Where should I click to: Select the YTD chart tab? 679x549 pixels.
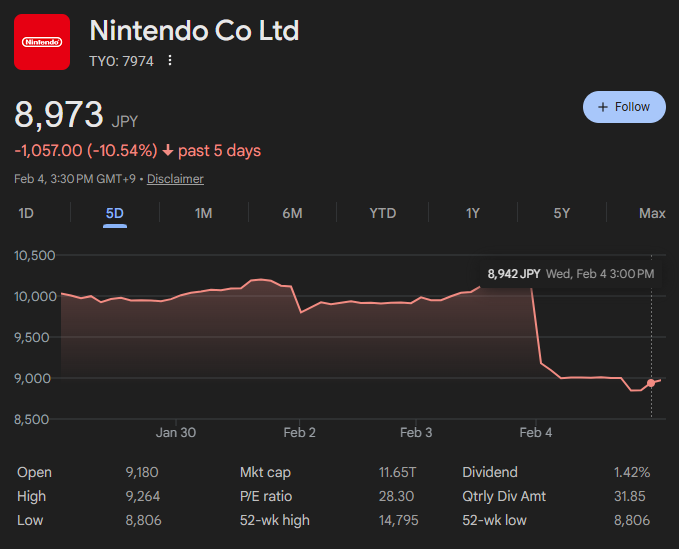click(x=383, y=213)
